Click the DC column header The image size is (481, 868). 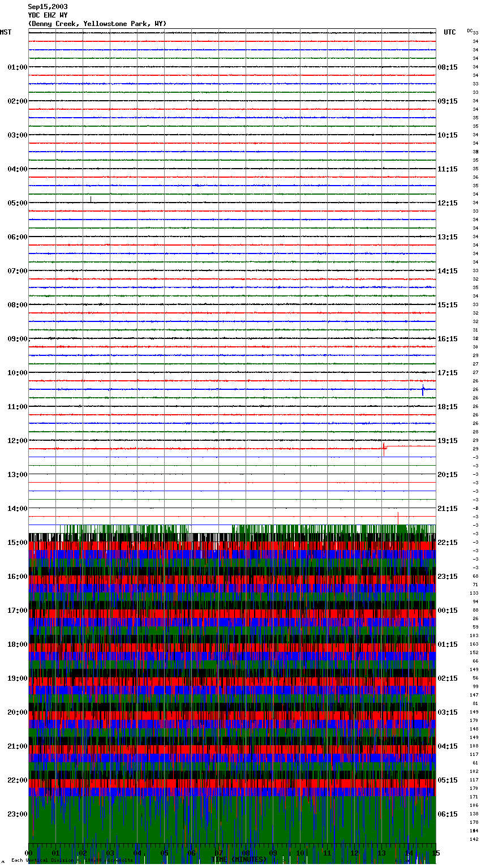(x=470, y=31)
